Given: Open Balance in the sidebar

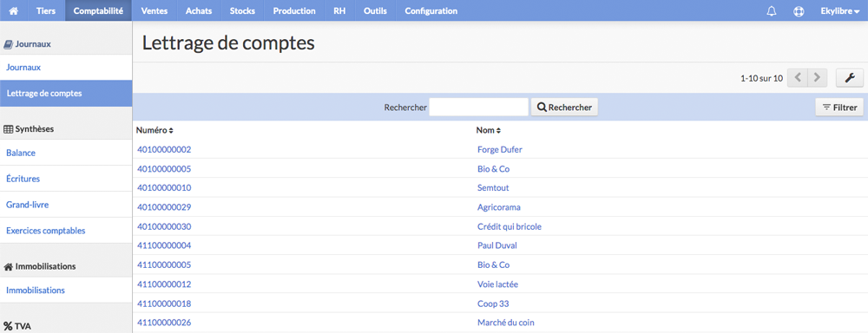Looking at the screenshot, I should point(66,153).
